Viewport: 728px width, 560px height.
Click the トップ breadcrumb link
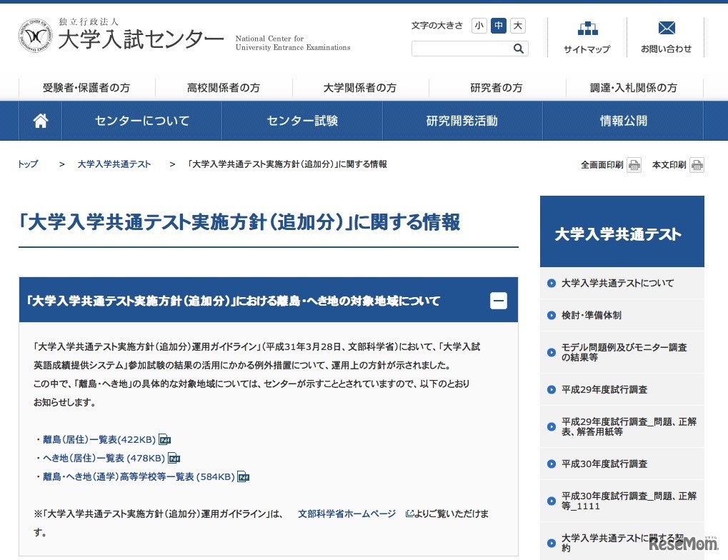[x=28, y=164]
